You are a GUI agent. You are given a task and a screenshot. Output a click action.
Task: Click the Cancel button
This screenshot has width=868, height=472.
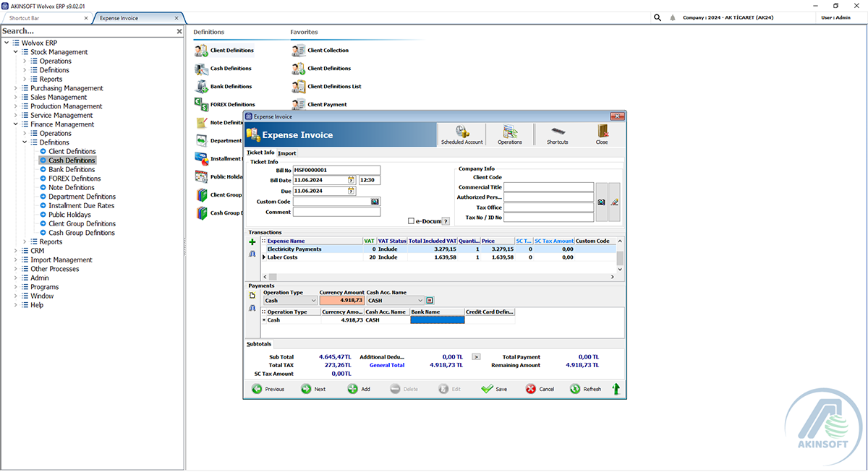point(540,389)
